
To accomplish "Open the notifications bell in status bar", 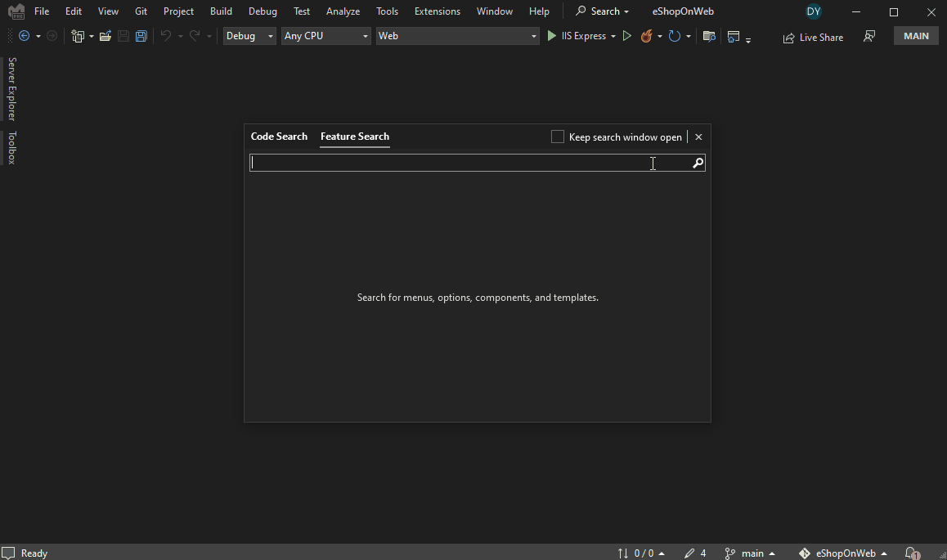I will [x=913, y=553].
